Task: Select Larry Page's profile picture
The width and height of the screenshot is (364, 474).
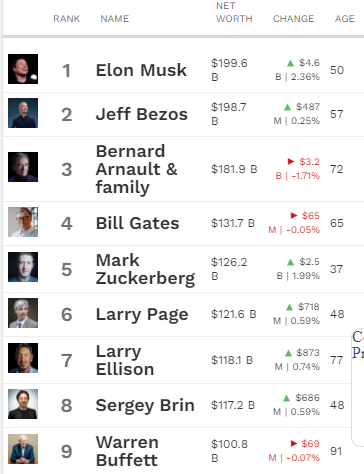Action: [23, 313]
